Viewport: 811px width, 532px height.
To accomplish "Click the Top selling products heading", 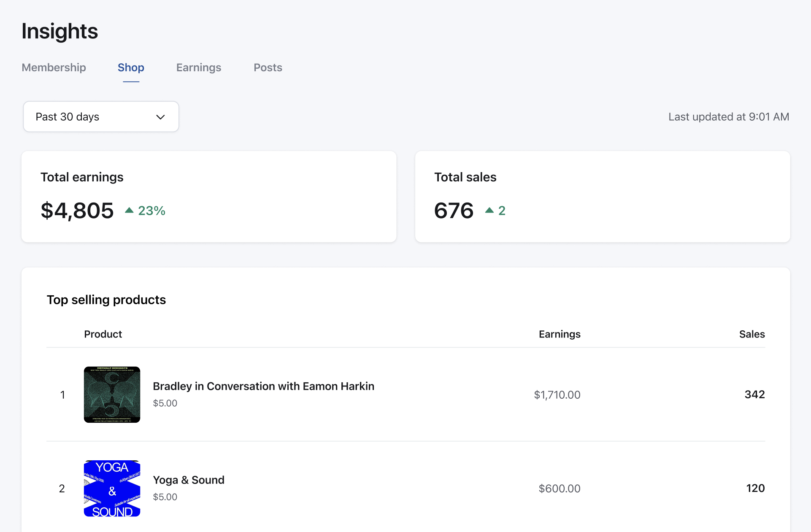I will [x=106, y=300].
